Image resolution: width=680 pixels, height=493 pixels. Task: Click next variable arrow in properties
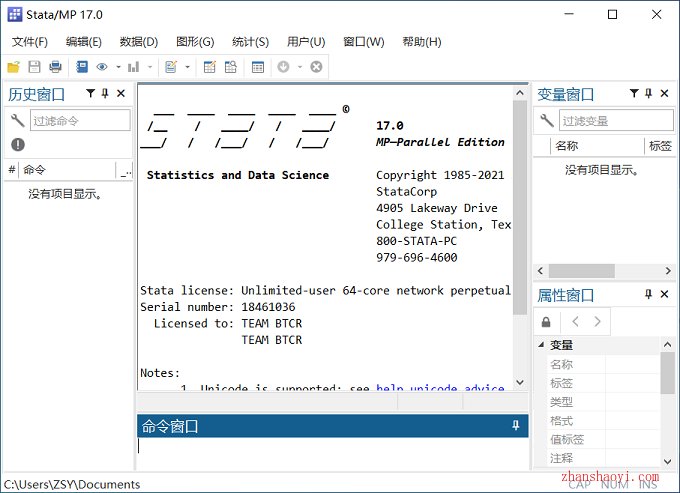tap(598, 321)
